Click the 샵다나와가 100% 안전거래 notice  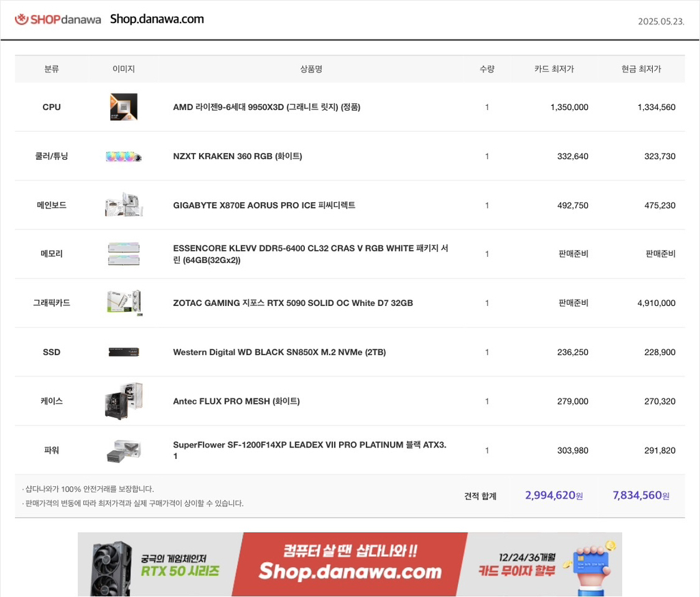click(x=88, y=489)
